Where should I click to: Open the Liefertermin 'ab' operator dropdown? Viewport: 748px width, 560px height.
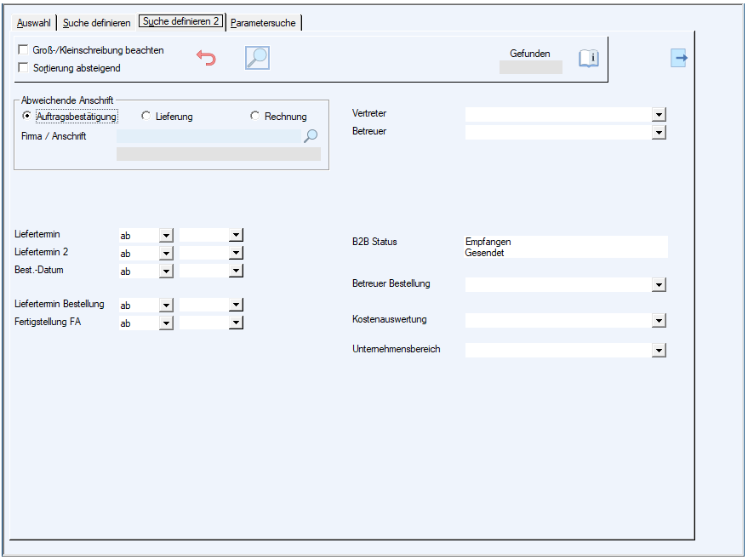166,236
